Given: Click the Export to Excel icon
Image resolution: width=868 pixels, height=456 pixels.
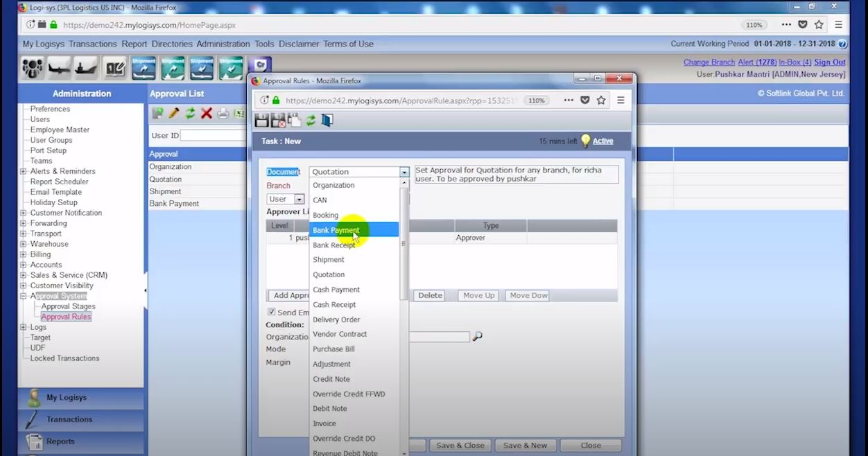Looking at the screenshot, I should (240, 113).
